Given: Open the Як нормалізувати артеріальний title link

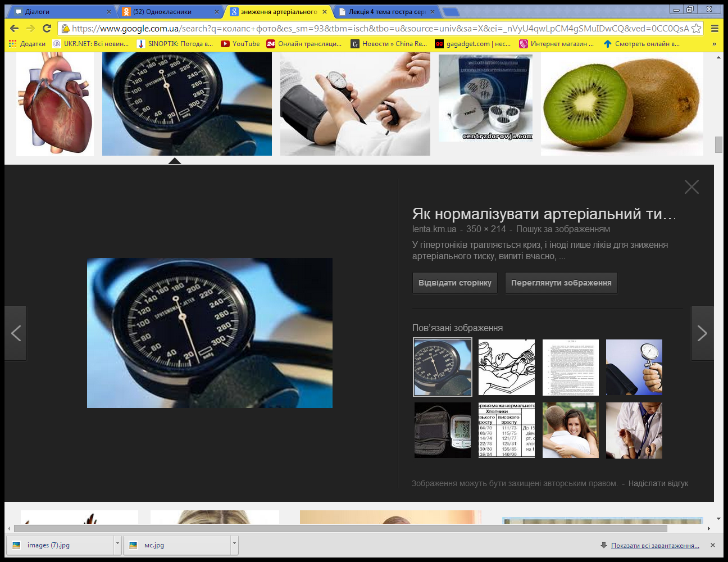Looking at the screenshot, I should pos(544,214).
